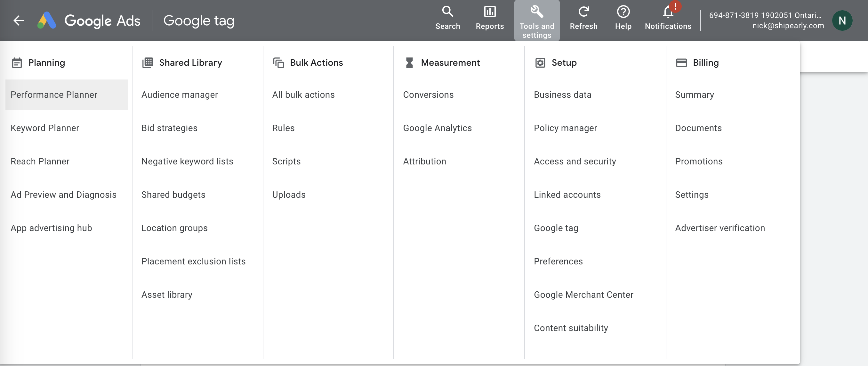Click the Billing heading
Screen dimensions: 868x366
pyautogui.click(x=706, y=63)
